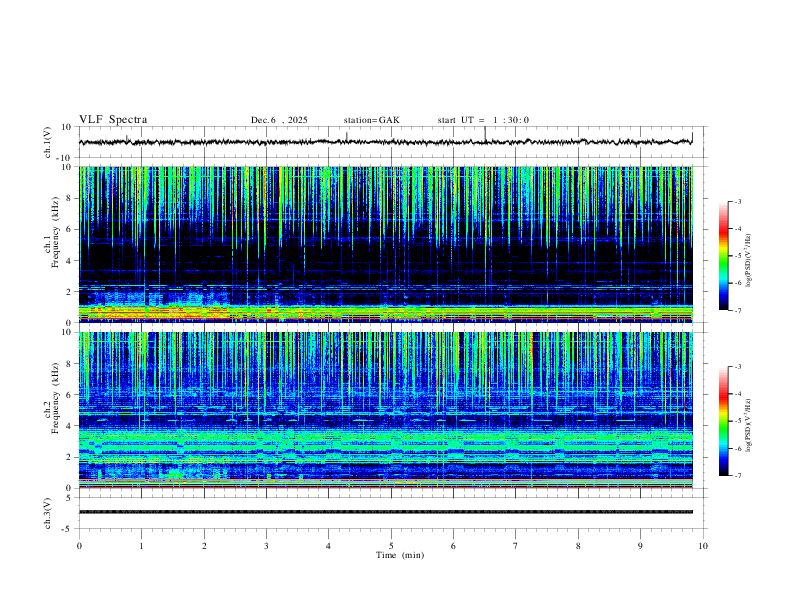
Task: Click the "-3" label on ch.1 colorbar
Action: pyautogui.click(x=737, y=201)
